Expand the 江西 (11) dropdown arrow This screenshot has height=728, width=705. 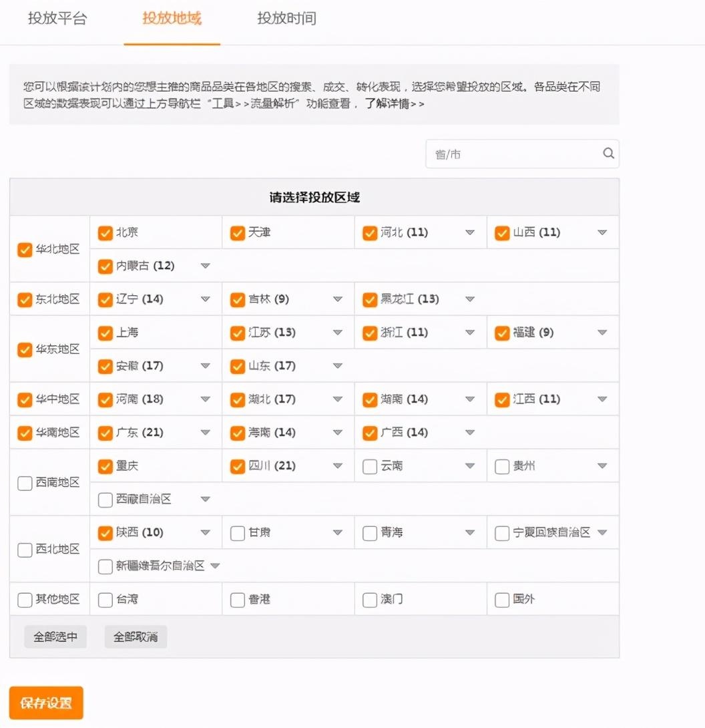coord(602,399)
